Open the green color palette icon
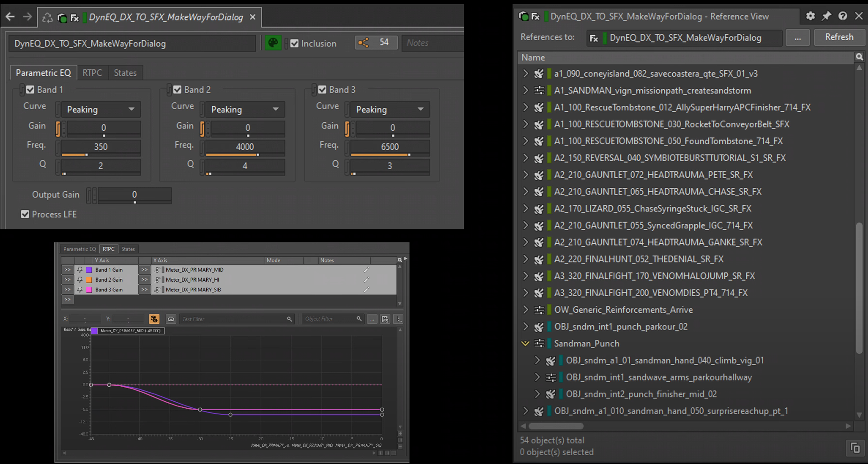Image resolution: width=868 pixels, height=464 pixels. coord(273,43)
